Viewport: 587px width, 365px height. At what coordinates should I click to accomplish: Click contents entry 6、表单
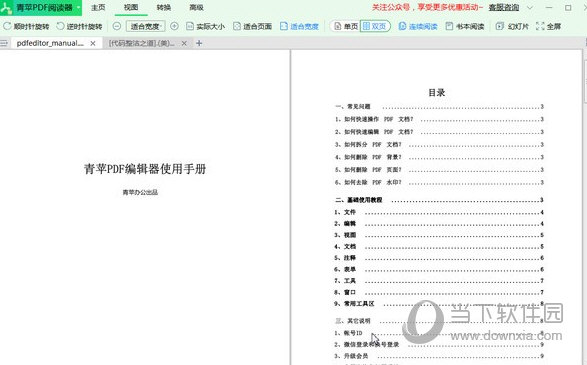coord(439,270)
